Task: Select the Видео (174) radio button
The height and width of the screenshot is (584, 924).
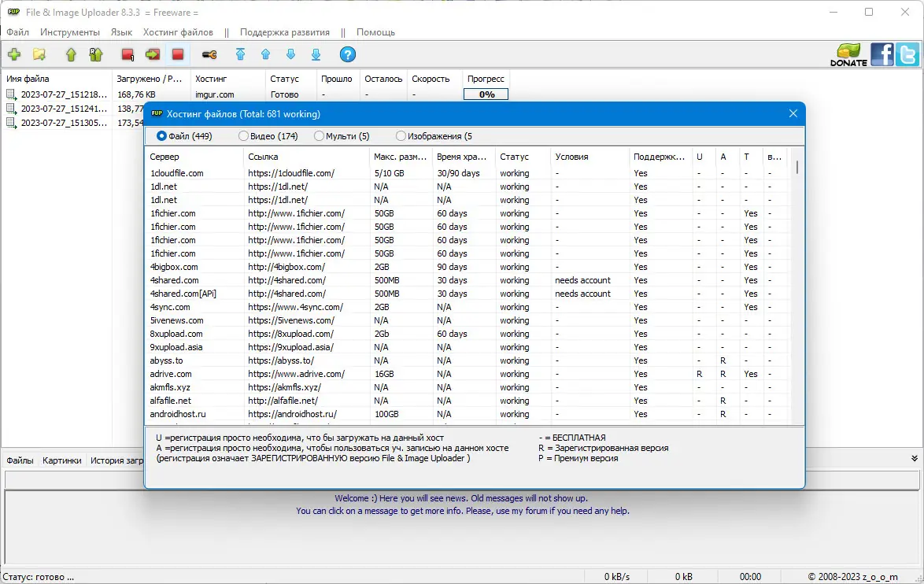Action: coord(243,136)
